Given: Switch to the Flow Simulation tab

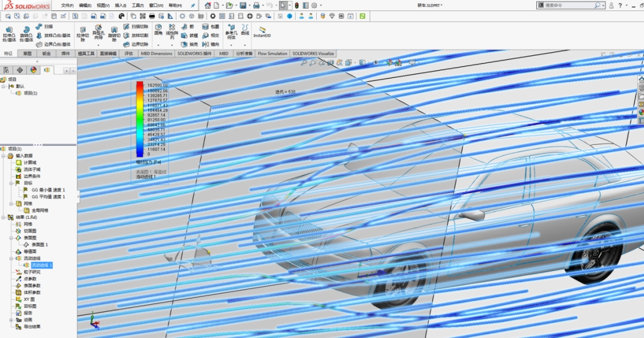Looking at the screenshot, I should pos(273,54).
